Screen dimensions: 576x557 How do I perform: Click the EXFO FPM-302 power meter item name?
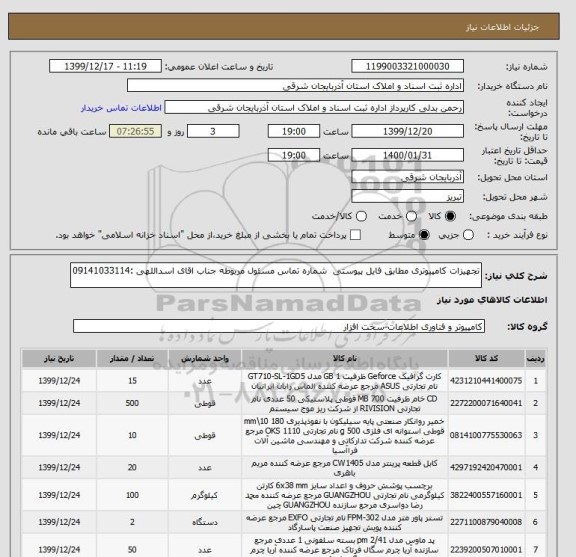click(345, 522)
